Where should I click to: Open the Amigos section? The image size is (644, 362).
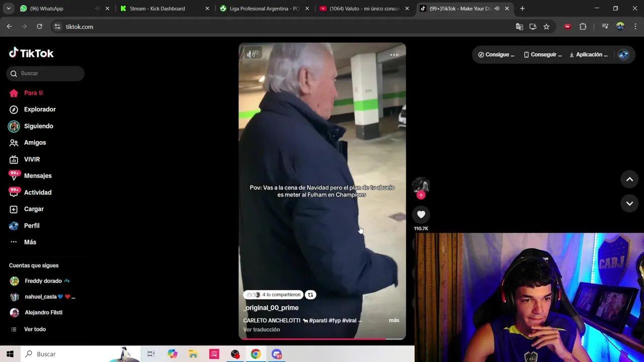(x=28, y=143)
